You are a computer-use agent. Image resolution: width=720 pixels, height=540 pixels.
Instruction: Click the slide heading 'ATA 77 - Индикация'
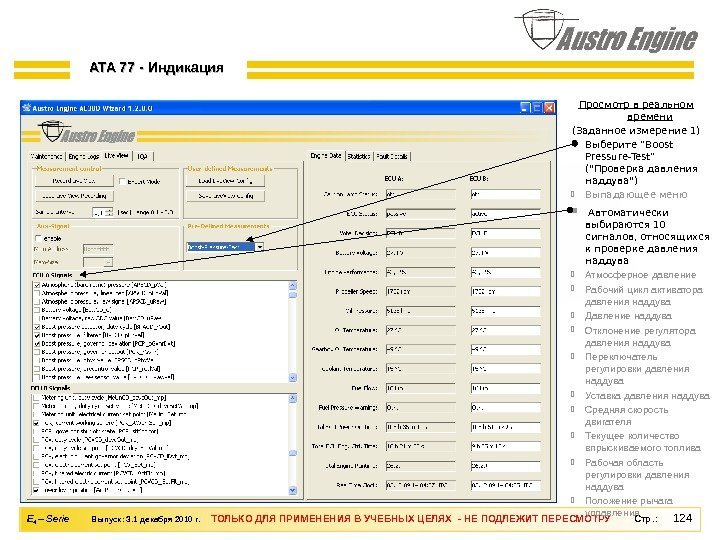pos(157,68)
